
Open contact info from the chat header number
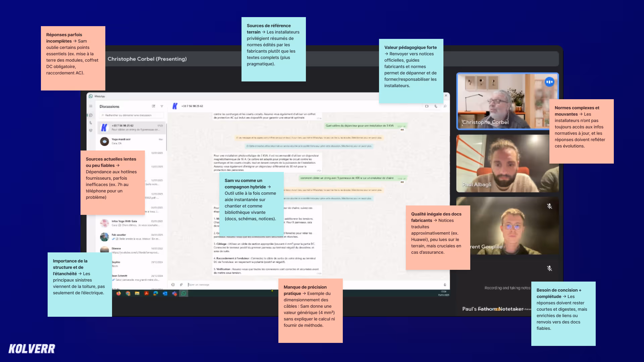(x=192, y=106)
